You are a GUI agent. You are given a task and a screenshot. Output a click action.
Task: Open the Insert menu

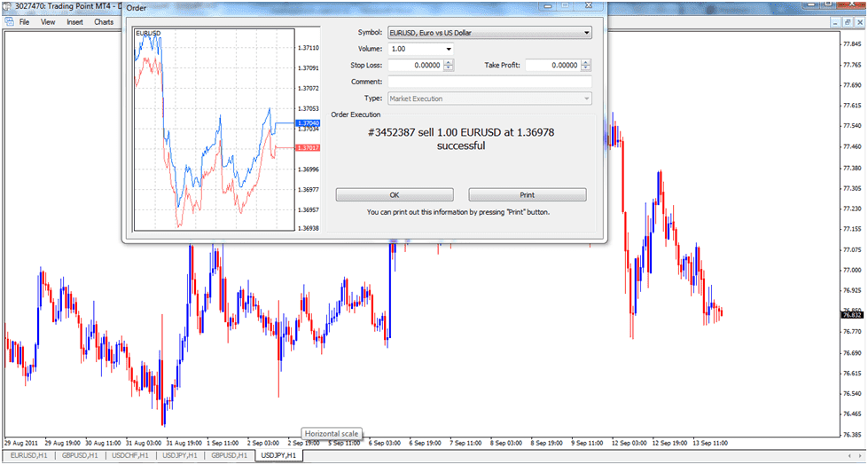click(x=74, y=22)
